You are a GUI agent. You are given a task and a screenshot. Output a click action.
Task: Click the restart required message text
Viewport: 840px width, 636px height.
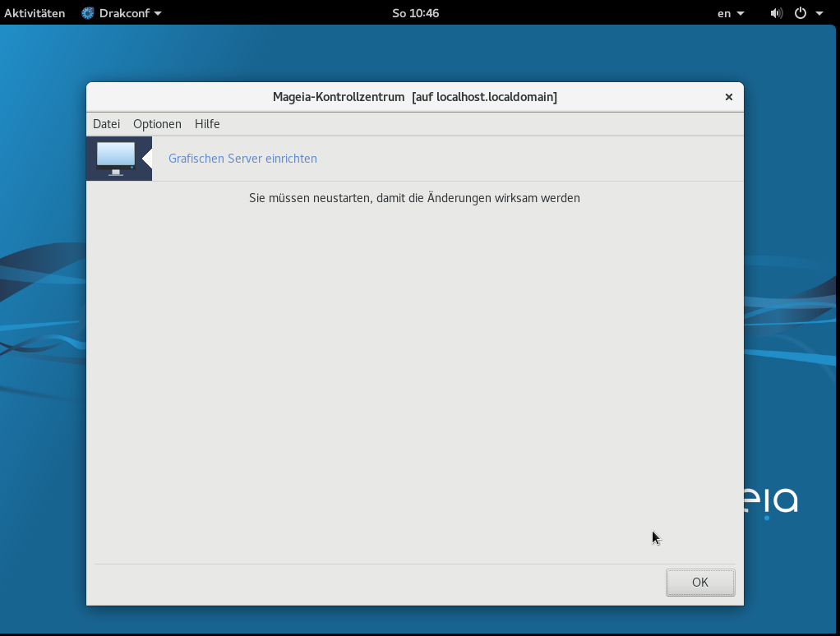(x=414, y=198)
